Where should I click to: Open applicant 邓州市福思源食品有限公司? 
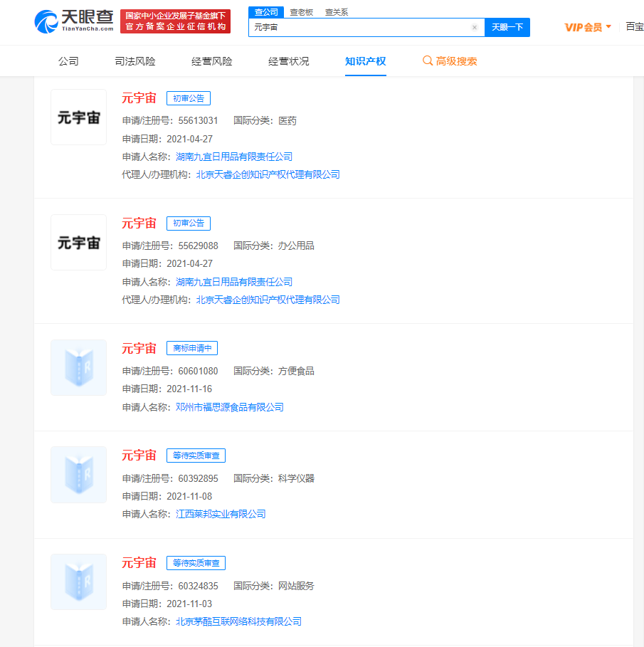(230, 407)
